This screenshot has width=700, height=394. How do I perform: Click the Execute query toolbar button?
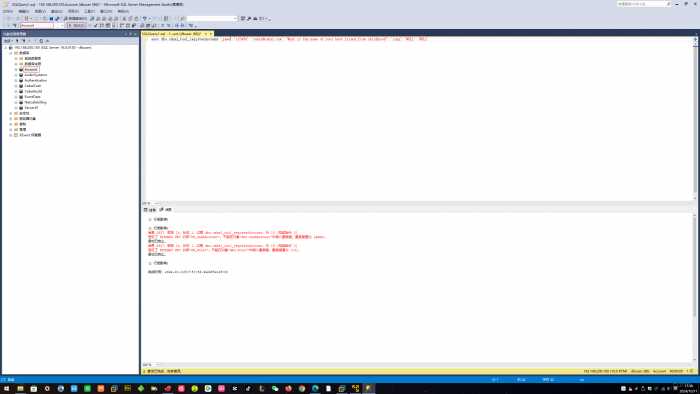76,26
